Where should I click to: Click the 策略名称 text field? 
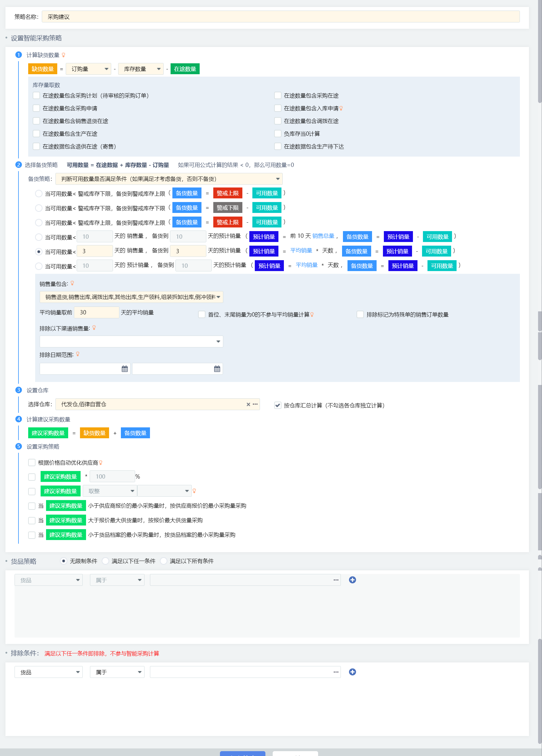coord(281,17)
